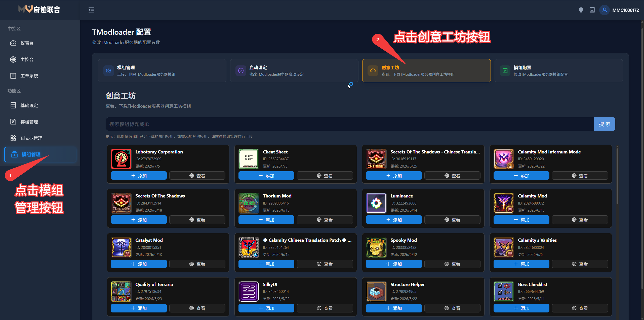
Task: Add the Structure Helper mod
Action: (394, 308)
